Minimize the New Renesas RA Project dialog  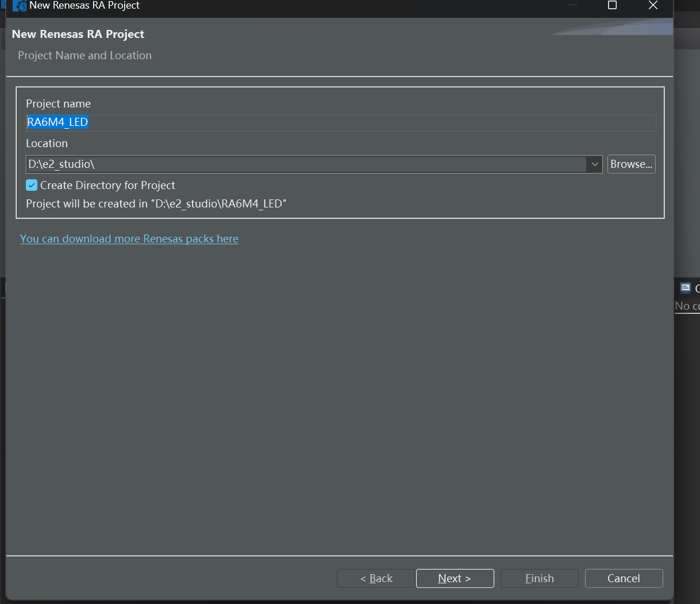(x=572, y=5)
